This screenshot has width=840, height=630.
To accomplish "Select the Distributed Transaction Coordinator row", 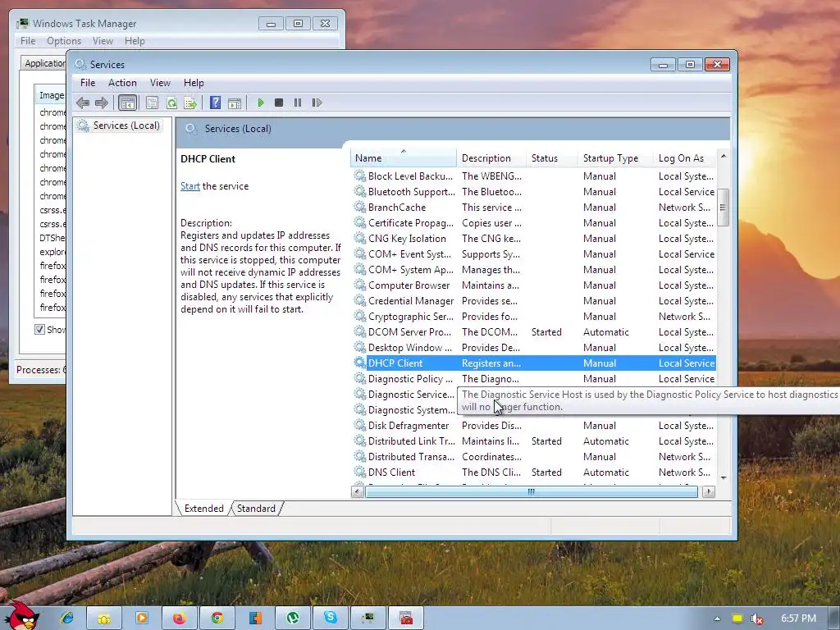I will 534,456.
